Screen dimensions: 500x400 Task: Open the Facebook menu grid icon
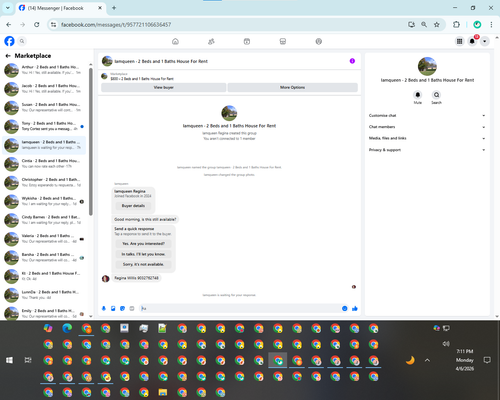tap(459, 41)
